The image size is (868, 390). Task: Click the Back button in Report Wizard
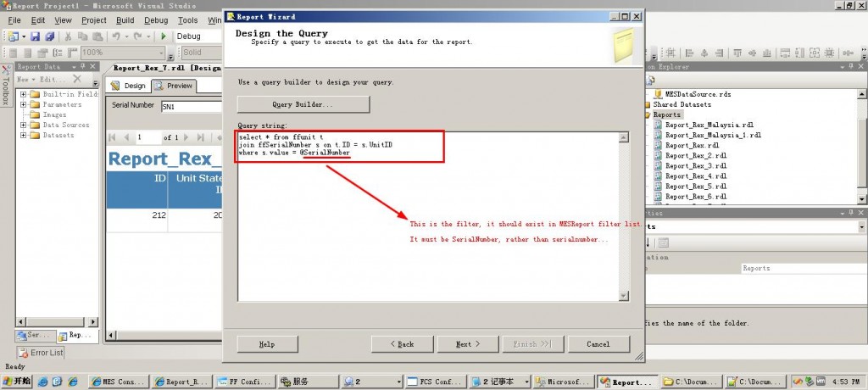[402, 344]
